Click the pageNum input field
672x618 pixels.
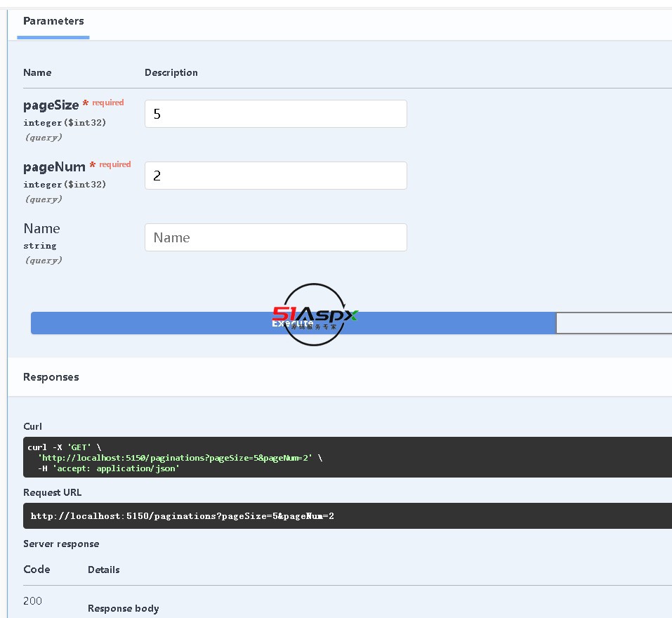275,176
